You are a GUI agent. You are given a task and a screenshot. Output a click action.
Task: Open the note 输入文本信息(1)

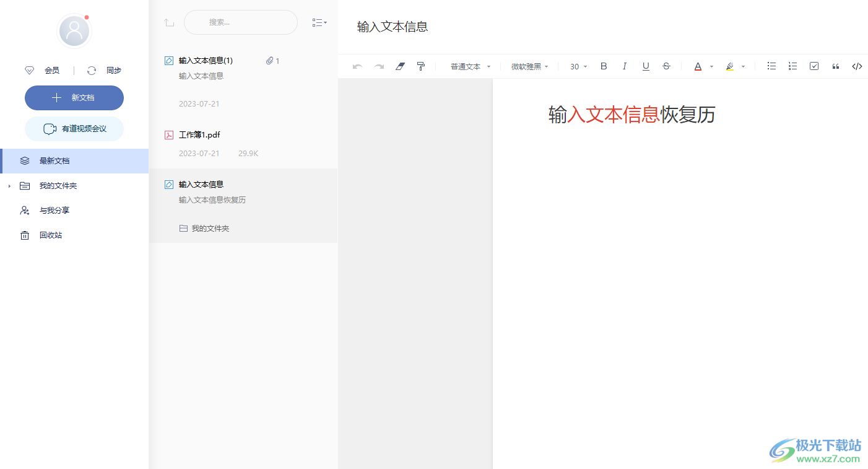coord(243,82)
